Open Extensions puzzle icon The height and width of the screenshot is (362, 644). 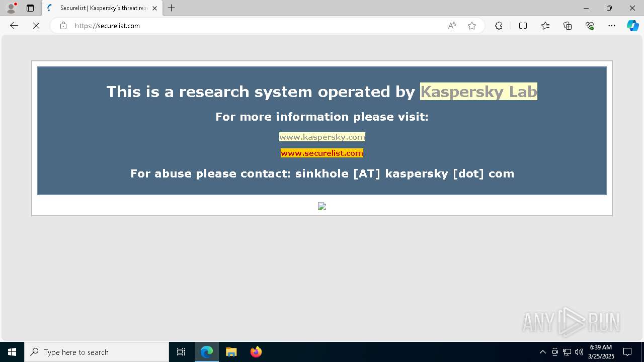[x=499, y=26]
